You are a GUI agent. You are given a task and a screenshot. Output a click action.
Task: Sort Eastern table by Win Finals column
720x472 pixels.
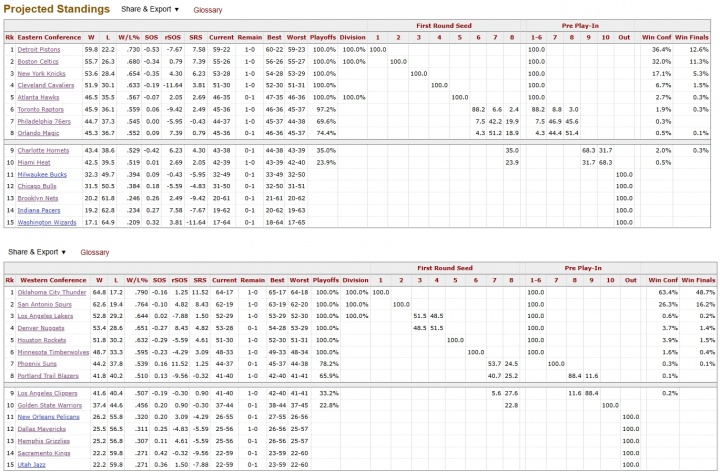pos(693,37)
